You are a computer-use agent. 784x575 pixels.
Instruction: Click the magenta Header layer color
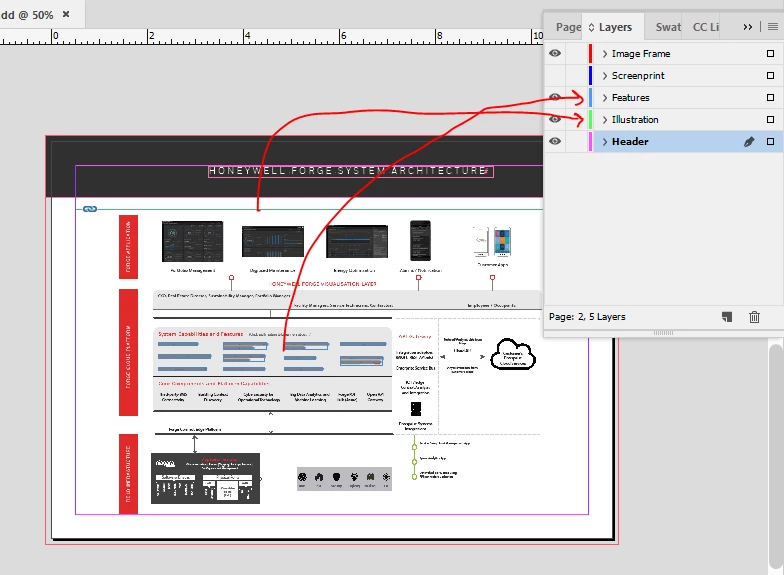click(590, 142)
